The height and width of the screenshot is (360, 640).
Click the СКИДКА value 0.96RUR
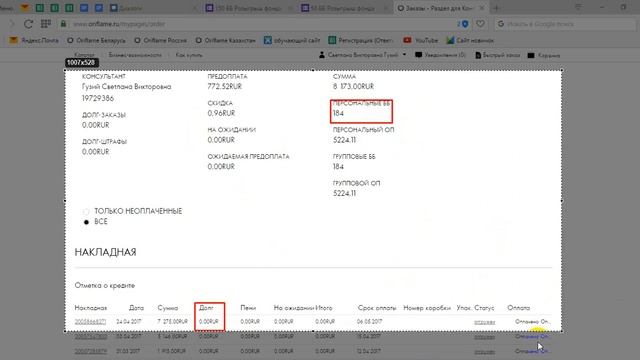(221, 113)
